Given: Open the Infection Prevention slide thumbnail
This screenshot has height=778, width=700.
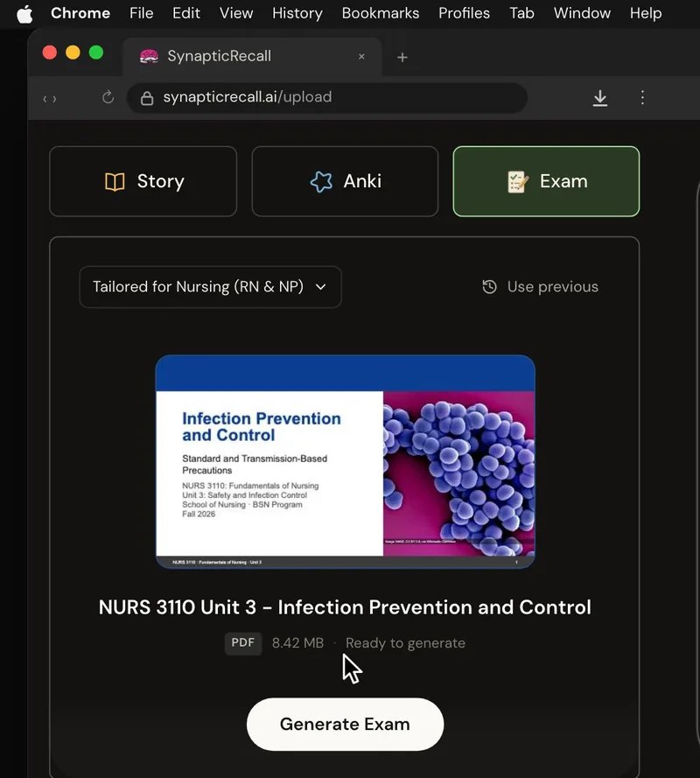Looking at the screenshot, I should coord(346,461).
